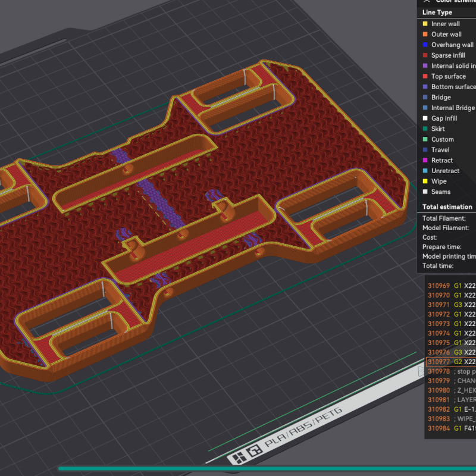Click the Unretract legend swatch

click(425, 171)
